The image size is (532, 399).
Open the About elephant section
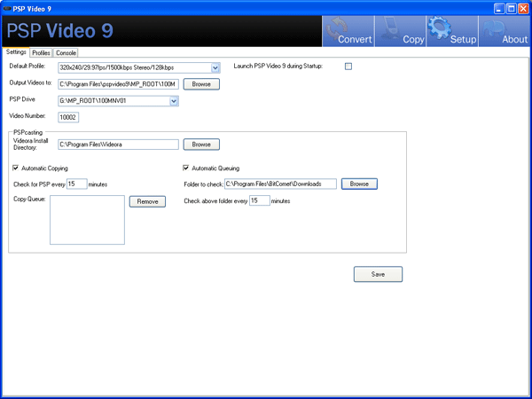coord(505,31)
